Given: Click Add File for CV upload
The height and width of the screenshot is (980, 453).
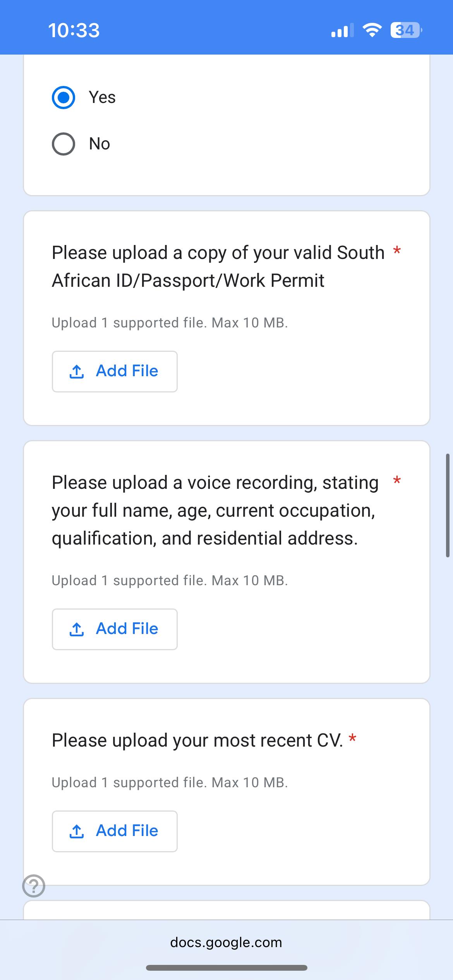Looking at the screenshot, I should (x=115, y=831).
